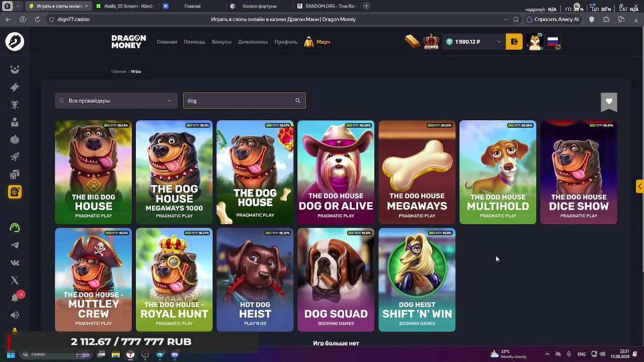Image resolution: width=644 pixels, height=362 pixels.
Task: Open The Dog House Dog or Alive
Action: click(336, 172)
